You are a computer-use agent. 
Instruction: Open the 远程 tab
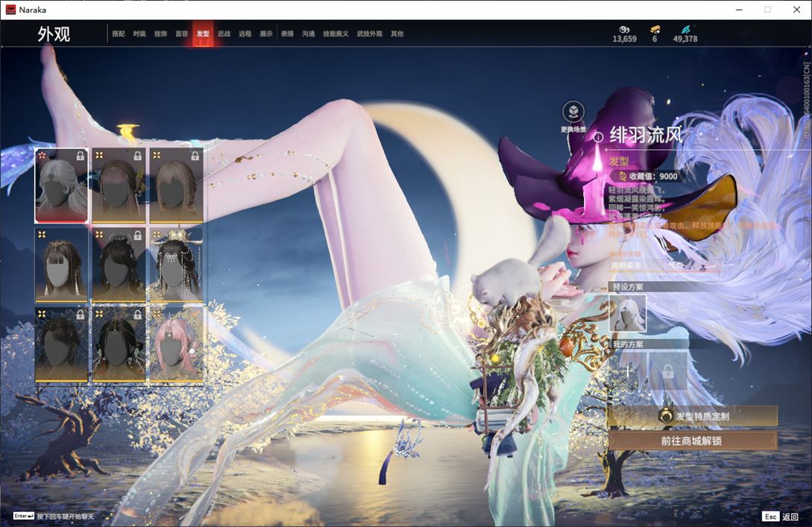245,34
